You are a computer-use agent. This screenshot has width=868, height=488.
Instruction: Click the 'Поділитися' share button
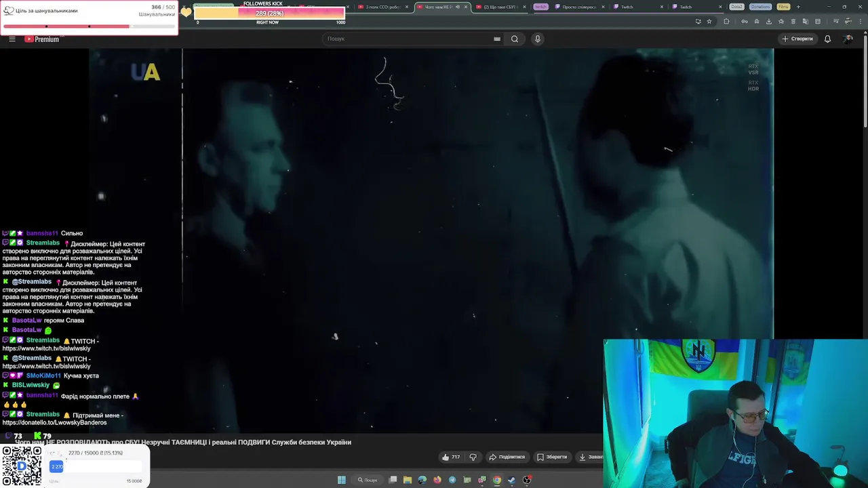point(507,457)
